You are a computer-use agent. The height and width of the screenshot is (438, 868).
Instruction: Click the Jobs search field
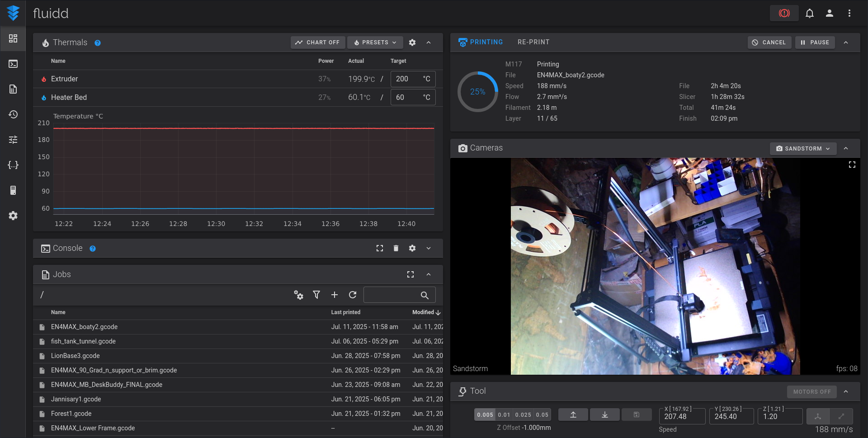(400, 295)
